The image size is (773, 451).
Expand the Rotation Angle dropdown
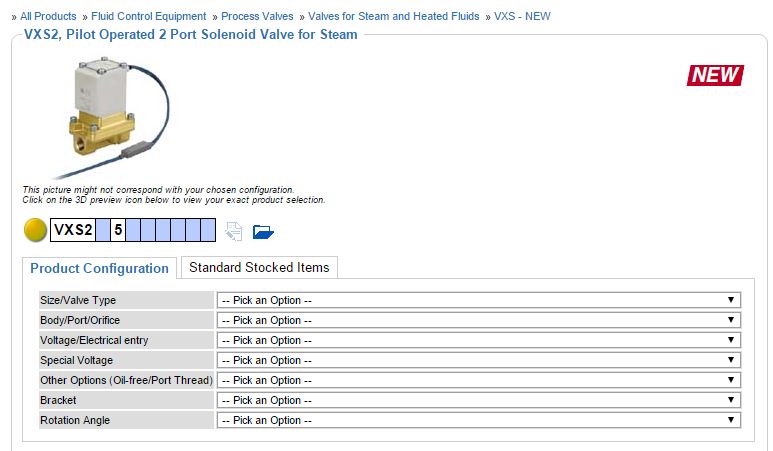479,420
